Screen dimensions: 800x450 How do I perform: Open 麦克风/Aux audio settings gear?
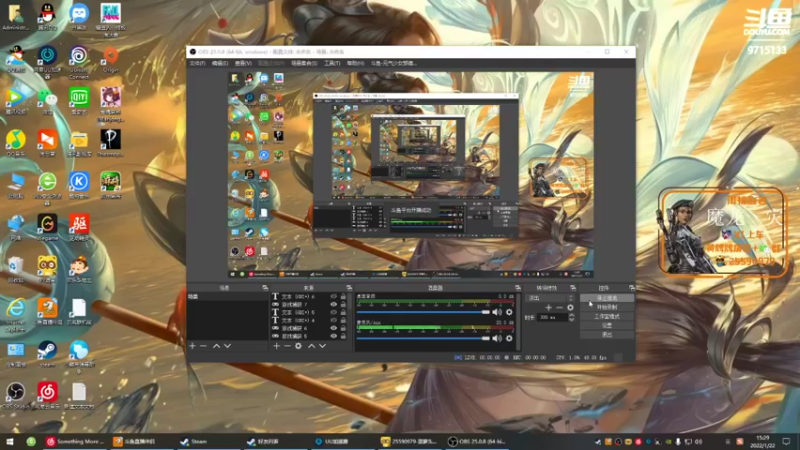[x=509, y=338]
